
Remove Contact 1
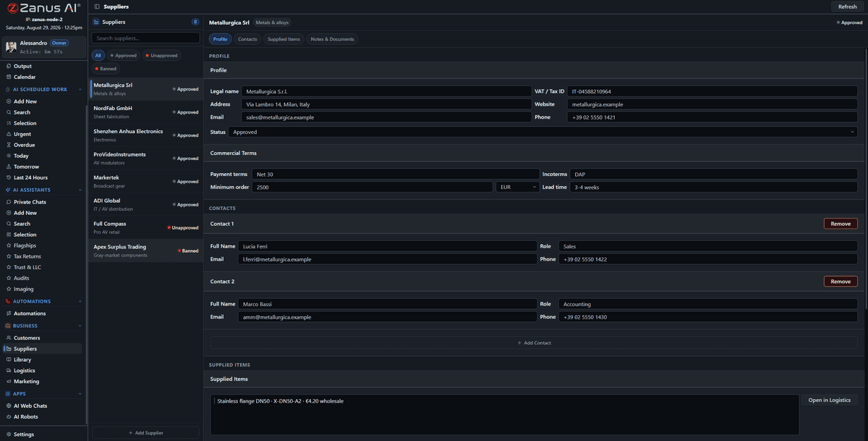pos(841,224)
